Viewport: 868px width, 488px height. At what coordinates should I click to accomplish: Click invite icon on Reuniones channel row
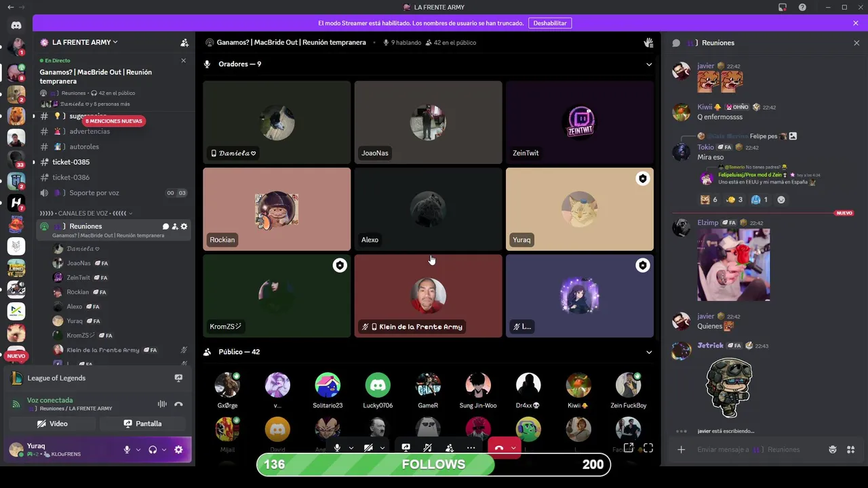175,226
